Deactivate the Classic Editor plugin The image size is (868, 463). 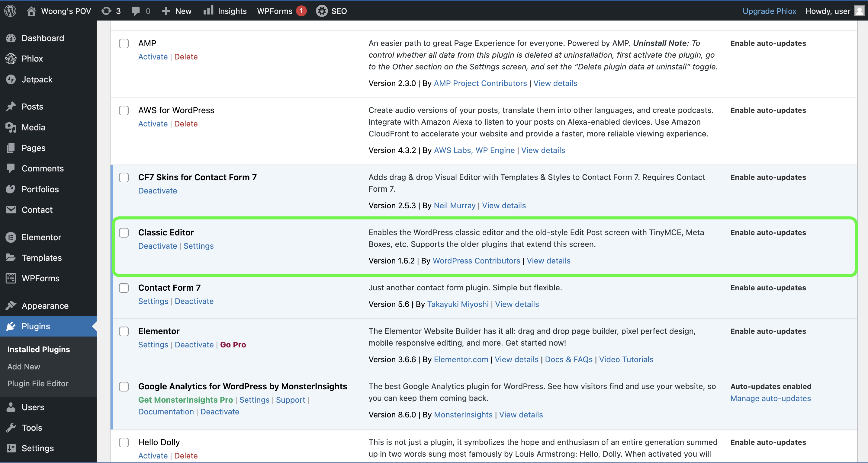tap(157, 246)
